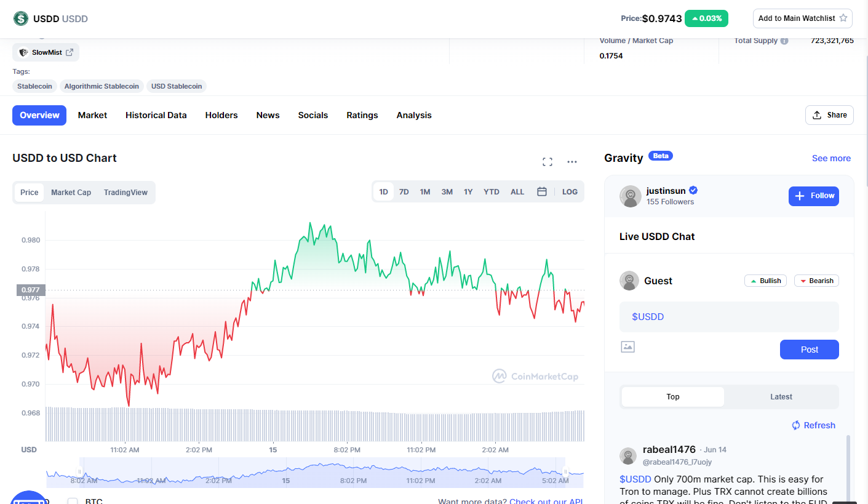The image size is (868, 504).
Task: Open See more in Gravity
Action: pyautogui.click(x=831, y=158)
